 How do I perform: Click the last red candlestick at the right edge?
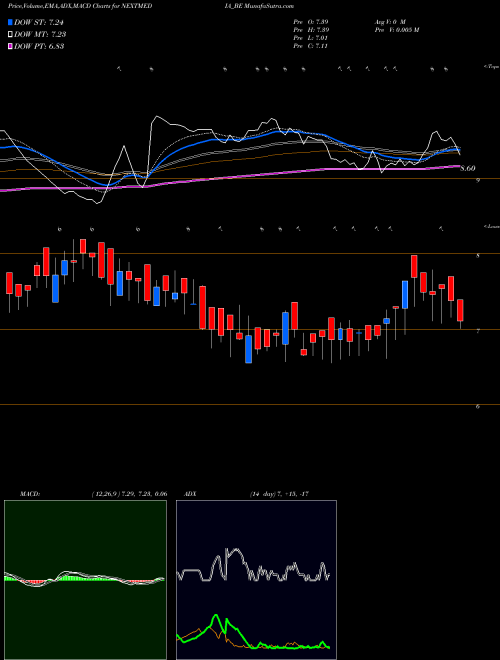(460, 310)
